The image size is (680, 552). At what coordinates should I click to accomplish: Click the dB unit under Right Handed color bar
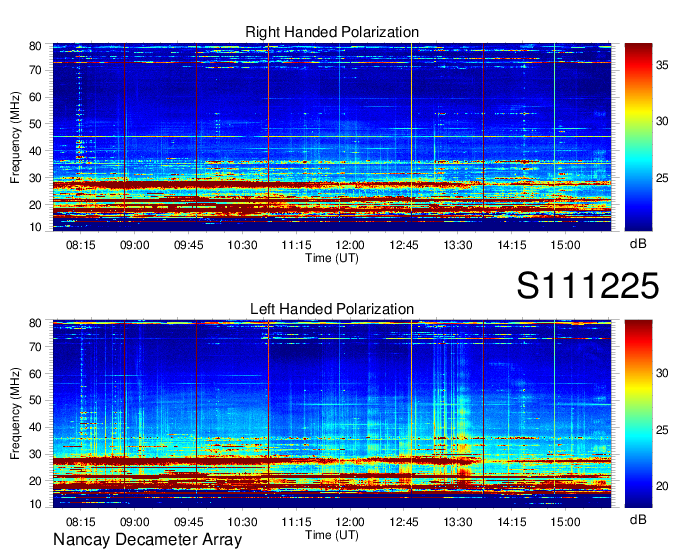click(x=638, y=244)
